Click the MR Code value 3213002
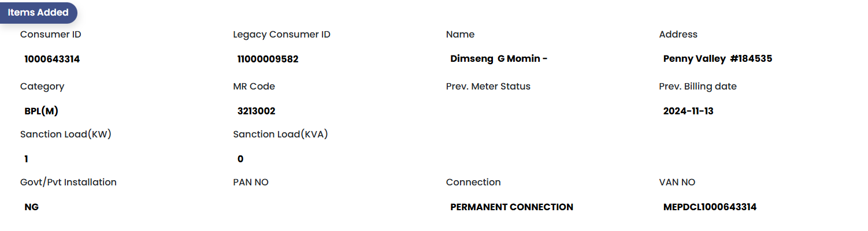868x231 pixels. [256, 111]
